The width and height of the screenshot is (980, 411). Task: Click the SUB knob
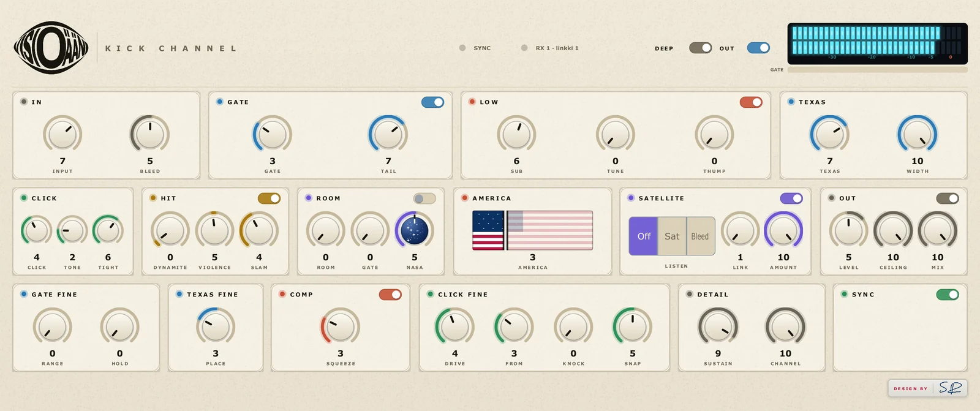(x=516, y=135)
